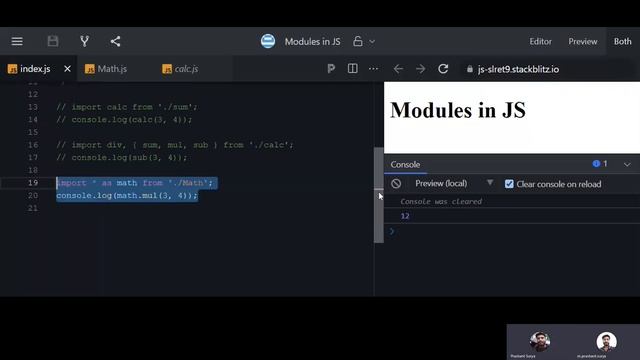This screenshot has width=640, height=360.
Task: Click the split editor icon
Action: click(x=353, y=69)
